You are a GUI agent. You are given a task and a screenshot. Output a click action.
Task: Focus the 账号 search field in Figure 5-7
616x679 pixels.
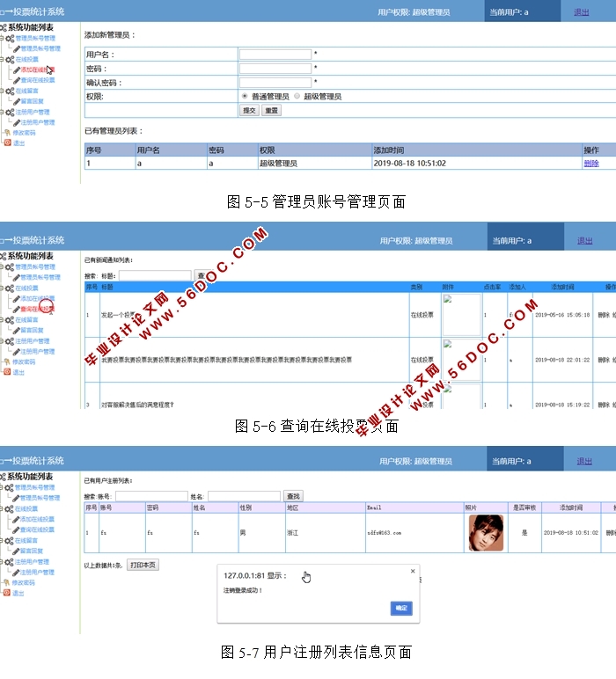151,496
